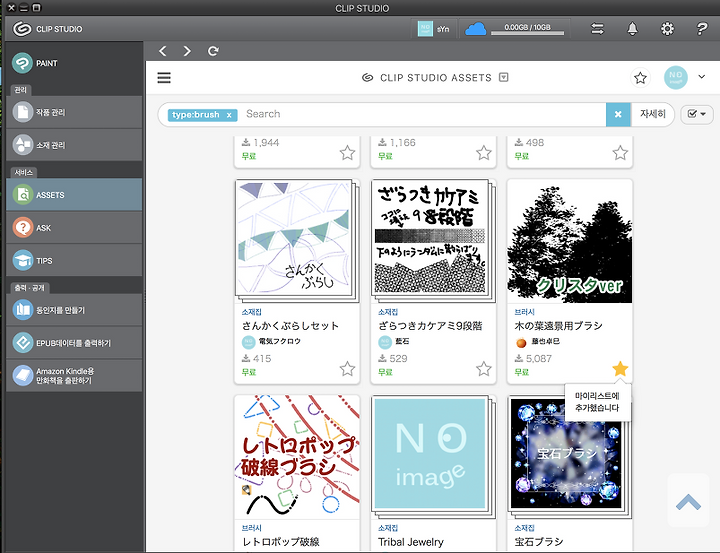720x553 pixels.
Task: Open 작품 관리 in the sidebar
Action: coord(74,112)
